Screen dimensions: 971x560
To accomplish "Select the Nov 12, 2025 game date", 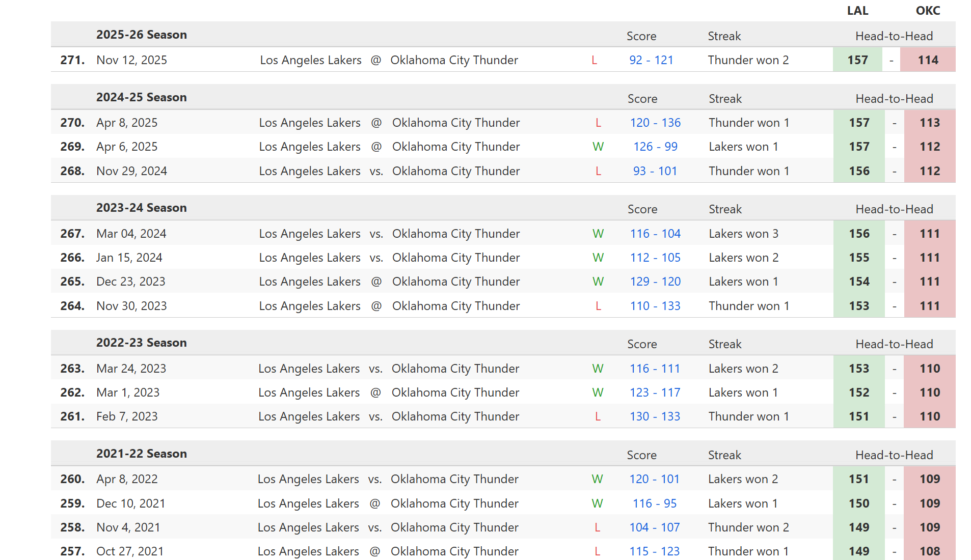I will pos(131,60).
